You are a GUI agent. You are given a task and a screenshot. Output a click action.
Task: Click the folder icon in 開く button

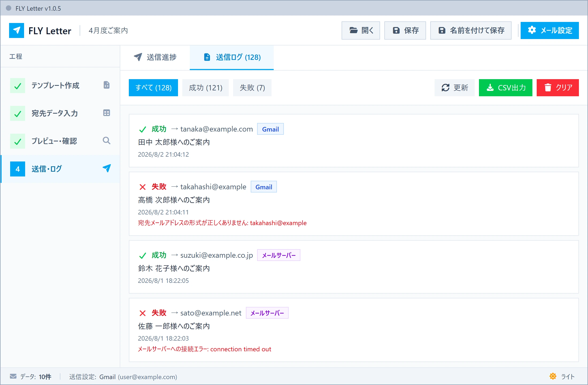click(354, 30)
